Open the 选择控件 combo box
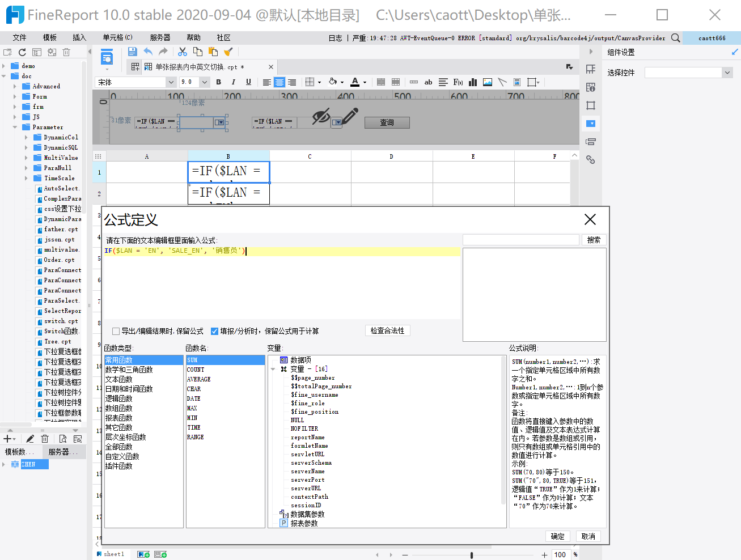The height and width of the screenshot is (560, 741). coord(688,73)
